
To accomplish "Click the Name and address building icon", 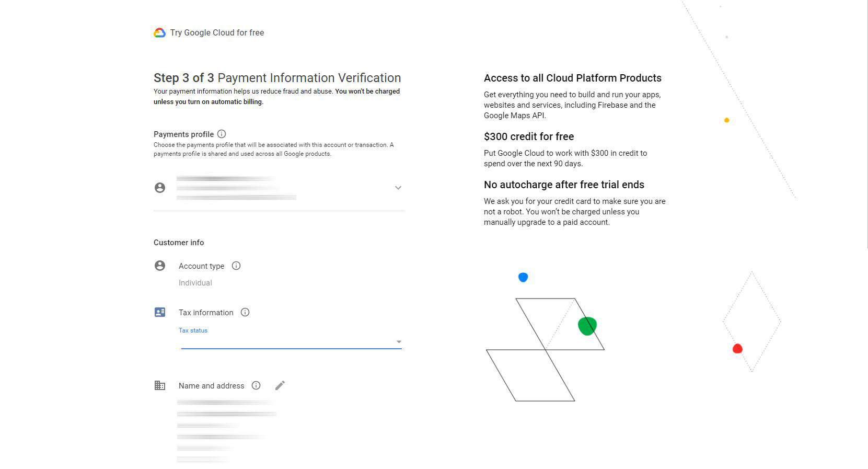I will click(x=160, y=385).
